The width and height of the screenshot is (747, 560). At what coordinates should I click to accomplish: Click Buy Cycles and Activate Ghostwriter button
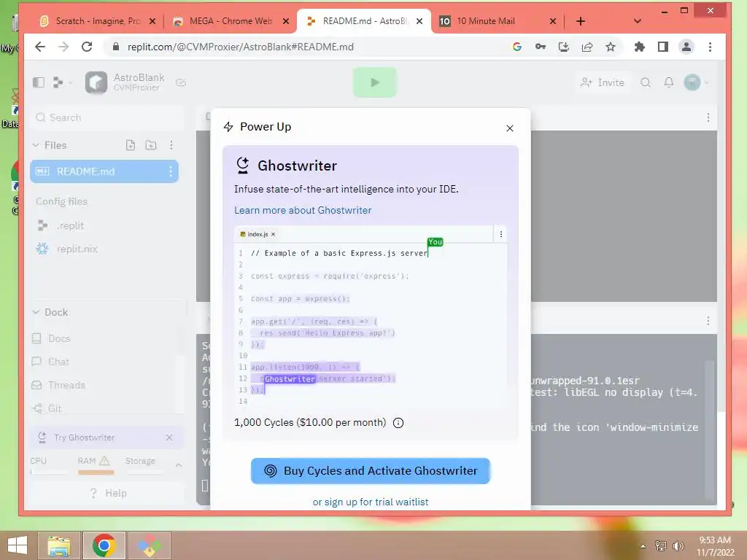[x=370, y=471]
